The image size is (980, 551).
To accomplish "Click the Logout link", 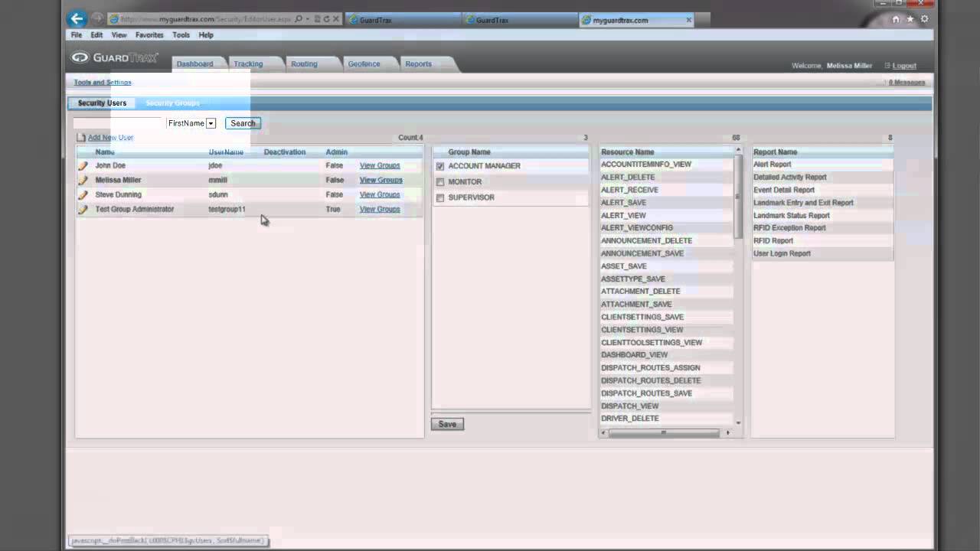I will tap(904, 66).
